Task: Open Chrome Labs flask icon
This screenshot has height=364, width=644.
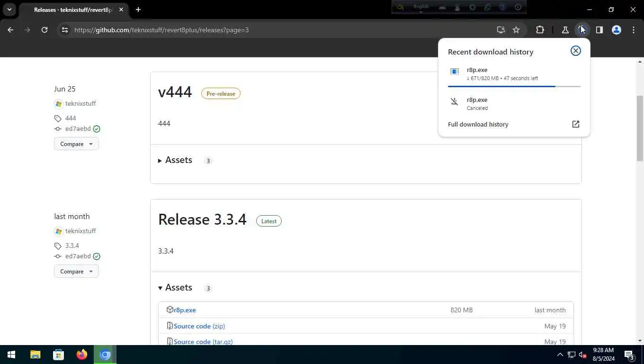Action: pos(565,30)
